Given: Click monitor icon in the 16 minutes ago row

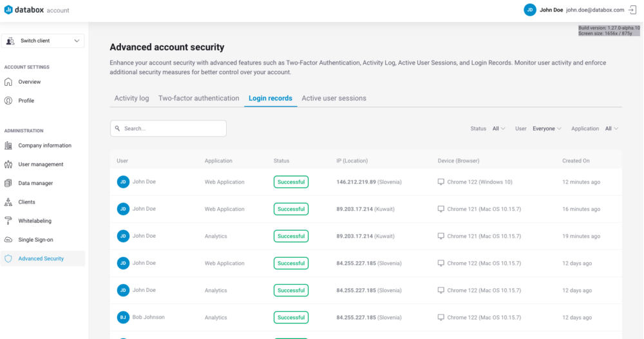Looking at the screenshot, I should 440,209.
